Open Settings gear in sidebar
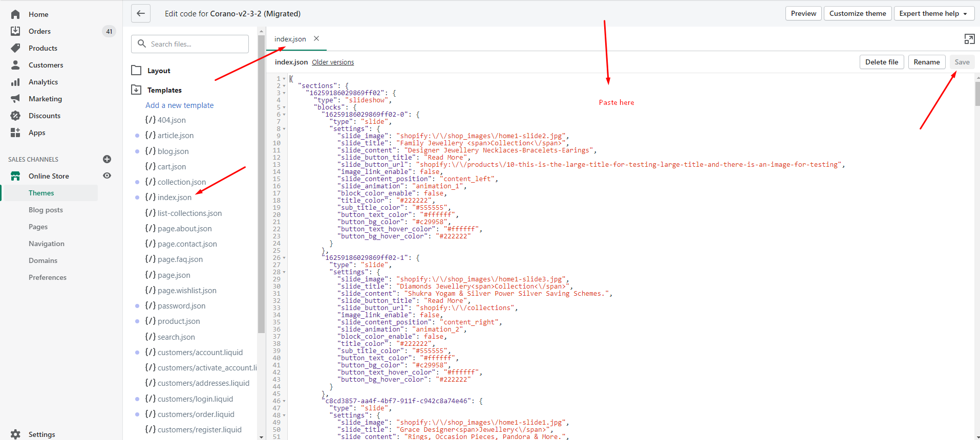The height and width of the screenshot is (440, 980). (x=15, y=434)
